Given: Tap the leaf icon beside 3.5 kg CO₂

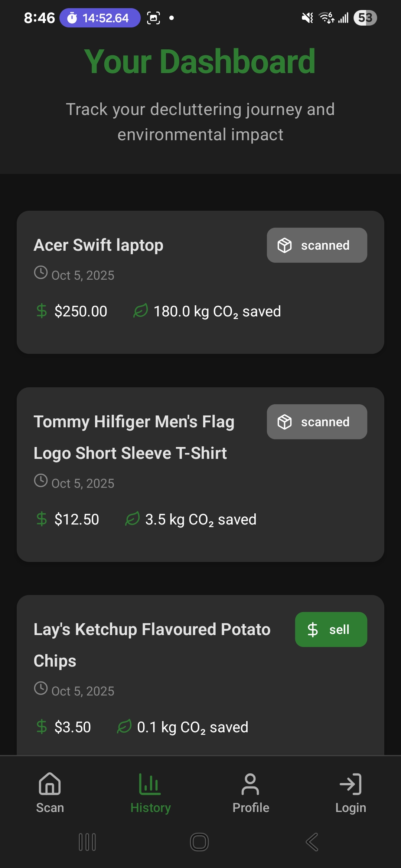Looking at the screenshot, I should pos(133,519).
